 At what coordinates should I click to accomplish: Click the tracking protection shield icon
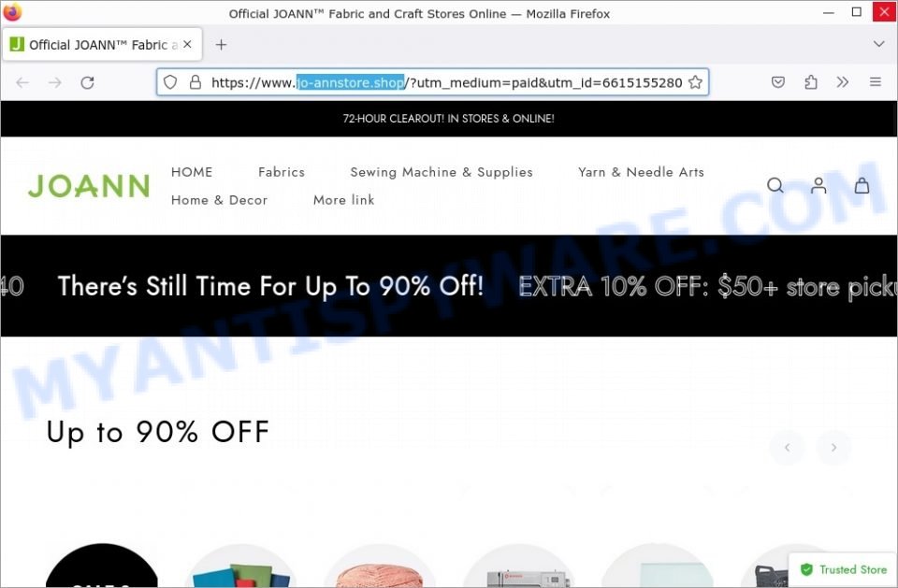170,82
